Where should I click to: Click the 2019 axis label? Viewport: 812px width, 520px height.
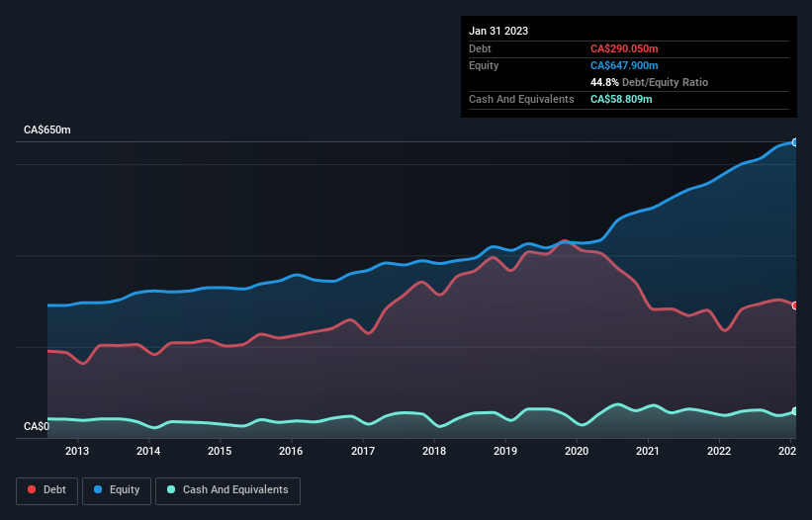coord(505,451)
